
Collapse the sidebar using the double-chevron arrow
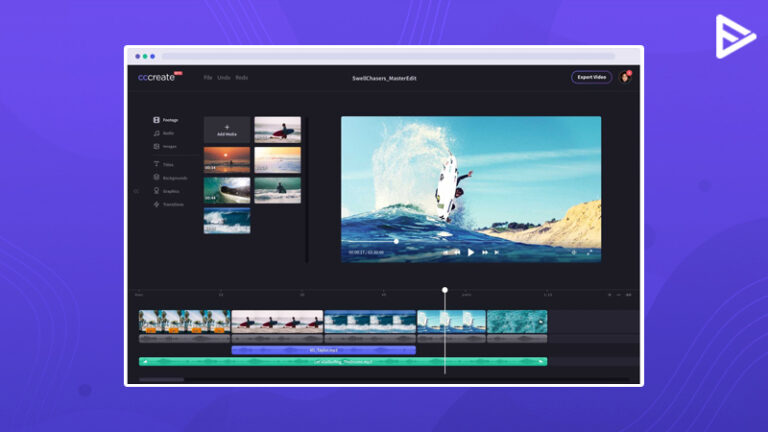pyautogui.click(x=136, y=191)
